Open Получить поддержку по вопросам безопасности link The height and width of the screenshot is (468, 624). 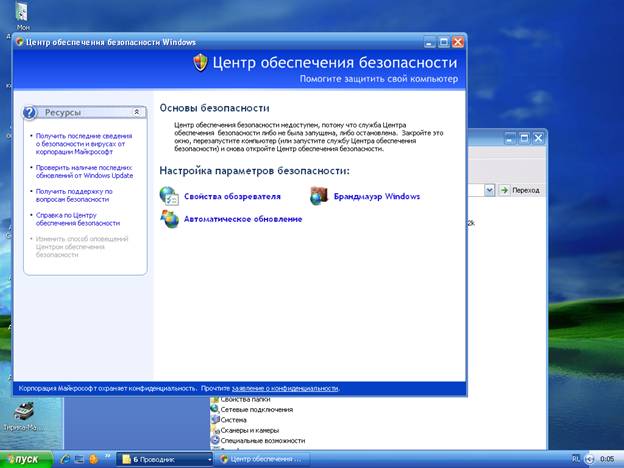(x=74, y=195)
